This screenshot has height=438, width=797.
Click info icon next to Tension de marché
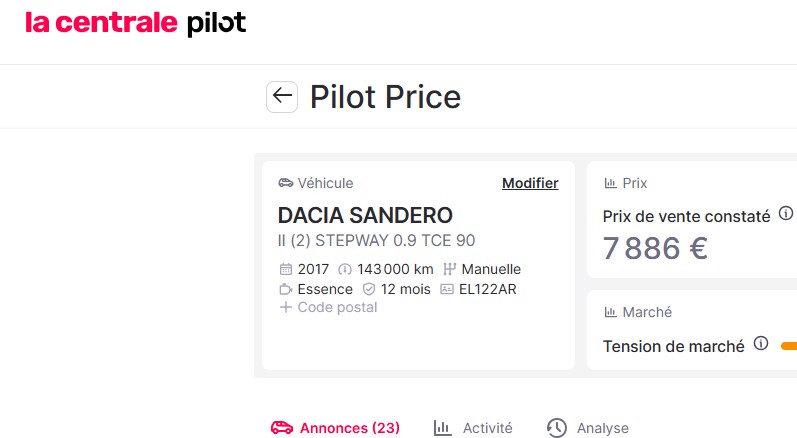(x=761, y=344)
